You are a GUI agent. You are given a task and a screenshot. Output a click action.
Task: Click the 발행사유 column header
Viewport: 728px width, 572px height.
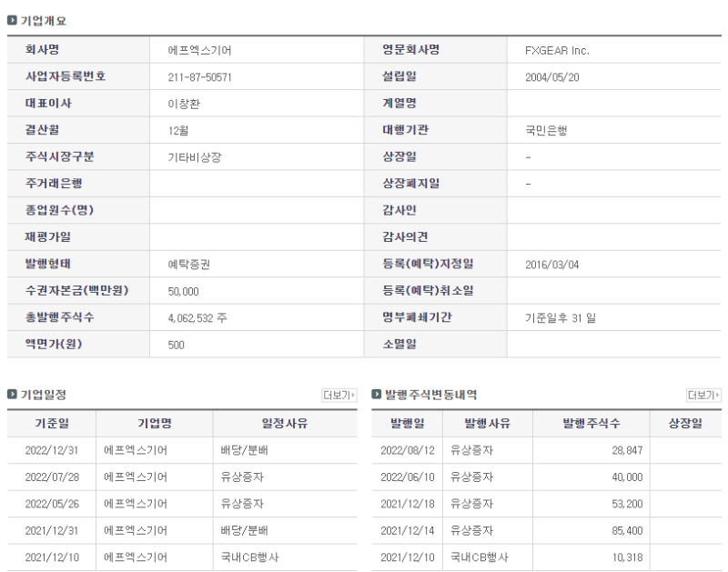[488, 423]
